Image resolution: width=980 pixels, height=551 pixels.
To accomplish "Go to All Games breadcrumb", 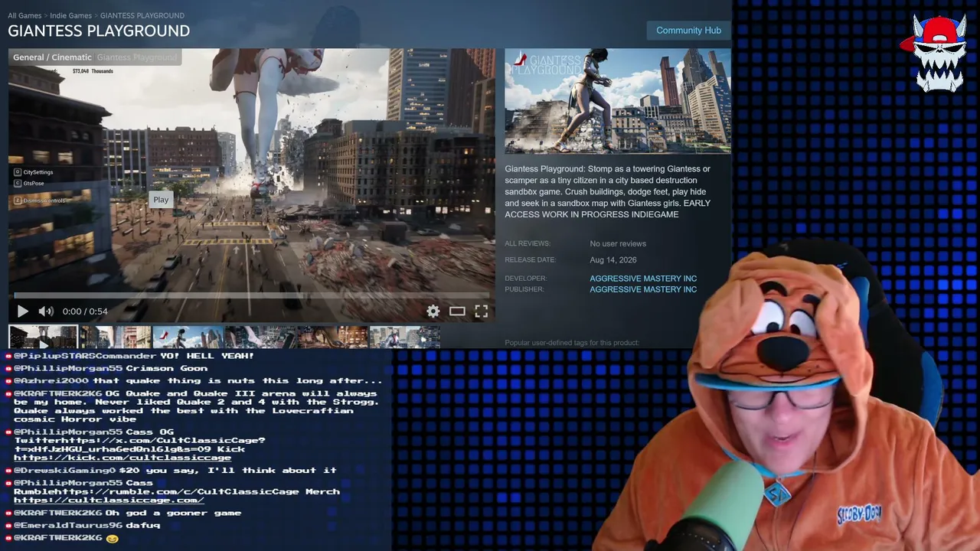I will click(x=24, y=15).
